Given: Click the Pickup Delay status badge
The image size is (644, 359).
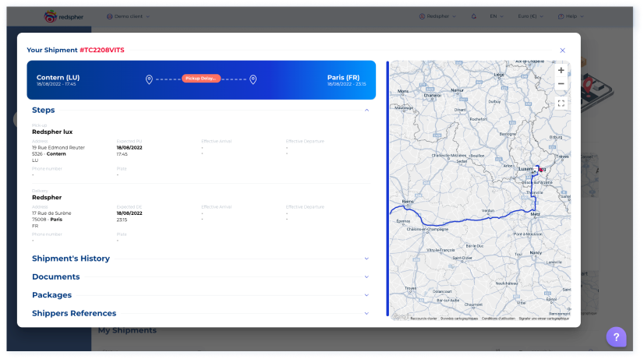Looking at the screenshot, I should (201, 79).
